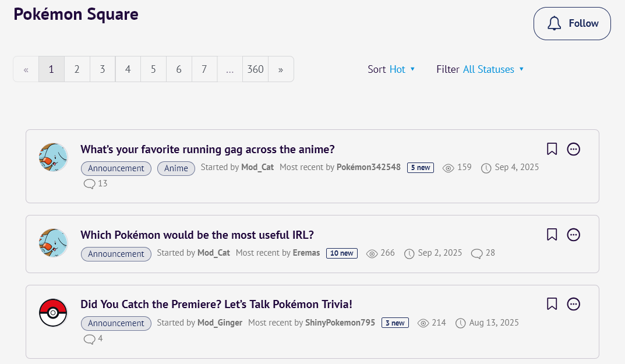This screenshot has width=625, height=364.
Task: Bookmark the most useful IRL thread
Action: (552, 235)
